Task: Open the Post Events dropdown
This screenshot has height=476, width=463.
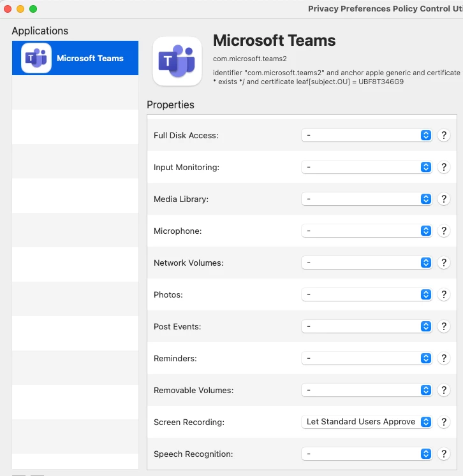Action: (367, 326)
